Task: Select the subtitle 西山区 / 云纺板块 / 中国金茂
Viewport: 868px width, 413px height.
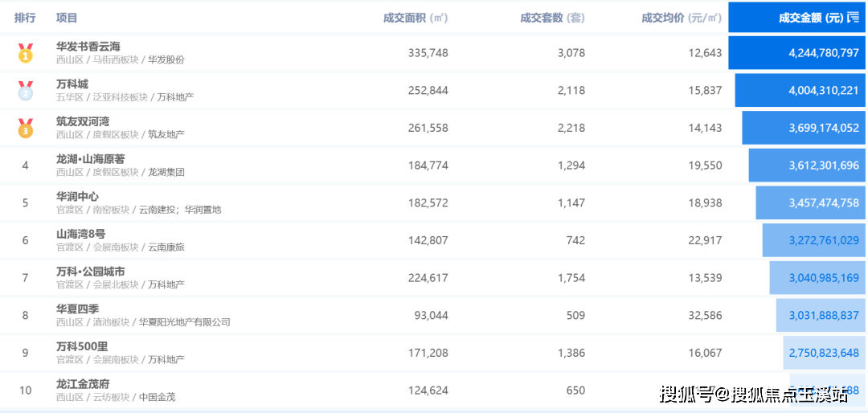Action: (116, 398)
